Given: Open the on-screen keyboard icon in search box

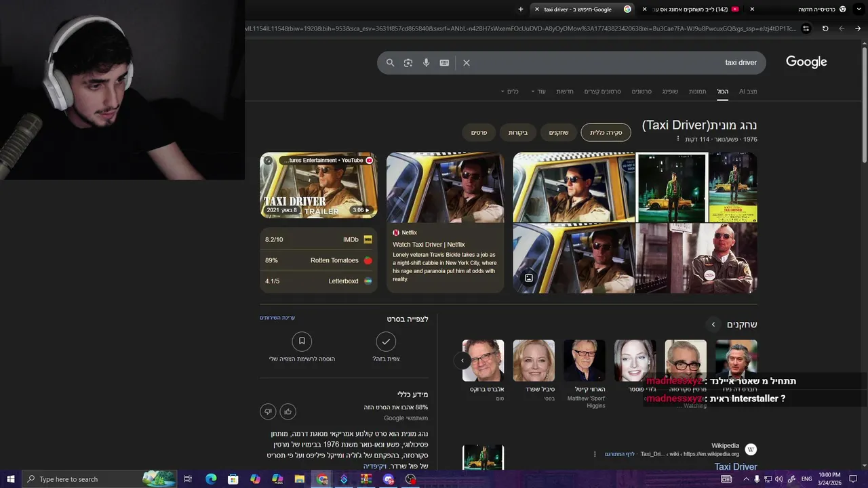Looking at the screenshot, I should tap(444, 62).
